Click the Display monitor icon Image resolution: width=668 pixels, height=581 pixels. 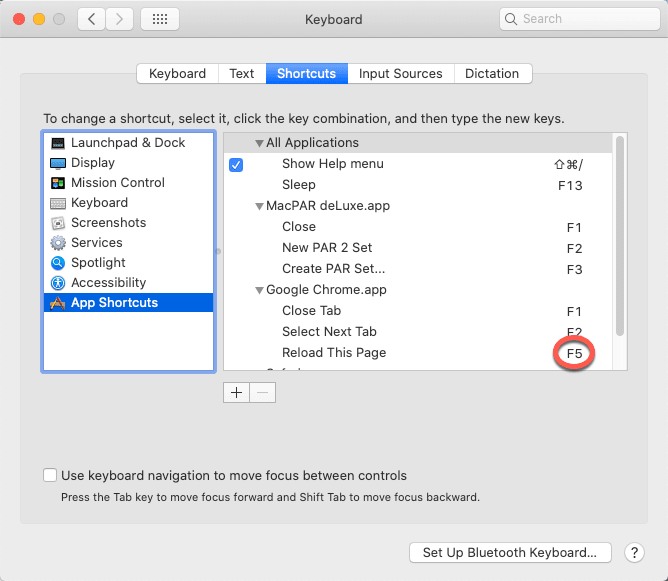pyautogui.click(x=57, y=163)
